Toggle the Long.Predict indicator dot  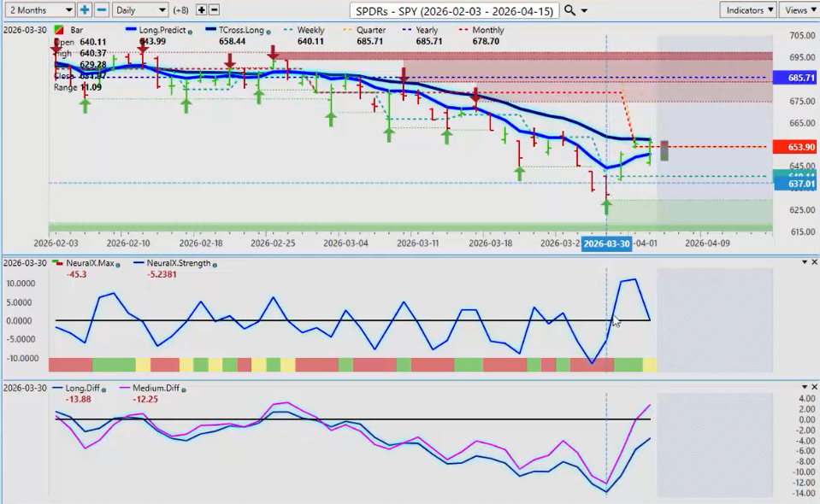[188, 31]
